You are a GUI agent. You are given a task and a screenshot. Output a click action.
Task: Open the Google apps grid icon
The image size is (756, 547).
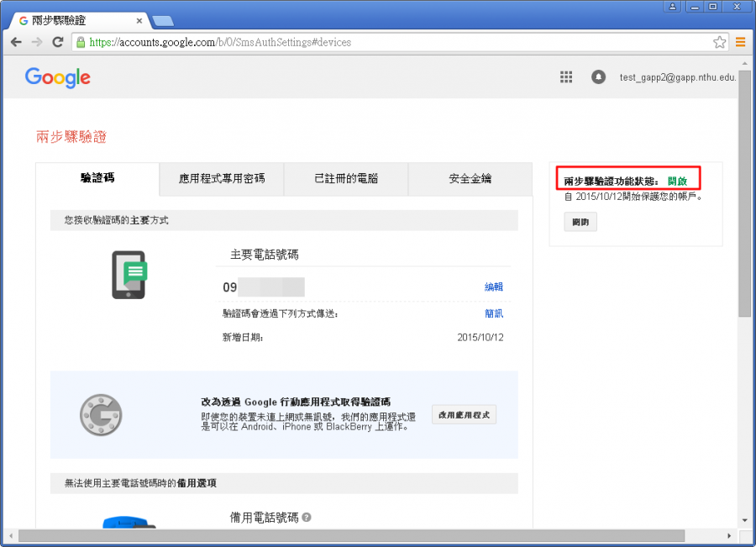coord(566,77)
